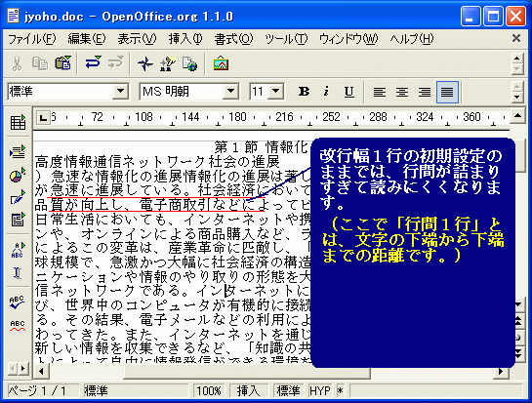Viewport: 532px width, 403px height.
Task: Toggle Bold formatting button
Action: point(304,92)
